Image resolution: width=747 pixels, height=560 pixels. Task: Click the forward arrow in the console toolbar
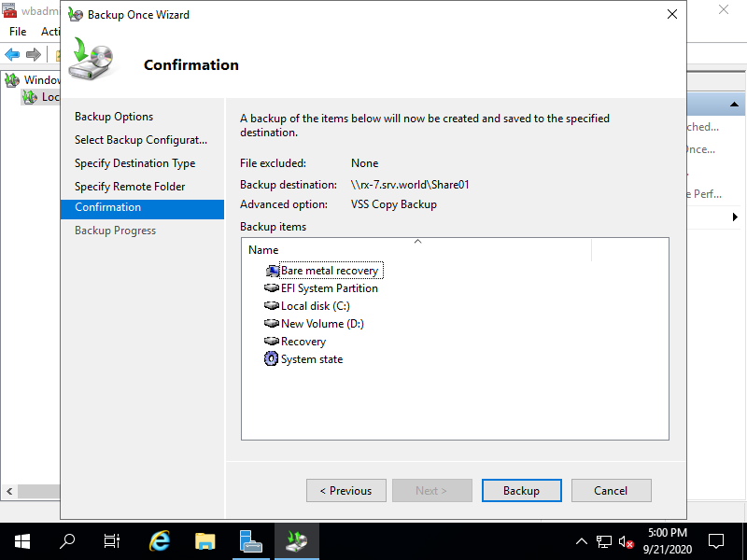tap(31, 53)
